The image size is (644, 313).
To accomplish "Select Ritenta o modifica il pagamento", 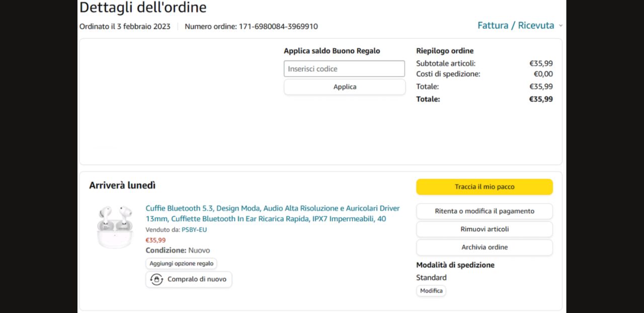I will (x=484, y=211).
